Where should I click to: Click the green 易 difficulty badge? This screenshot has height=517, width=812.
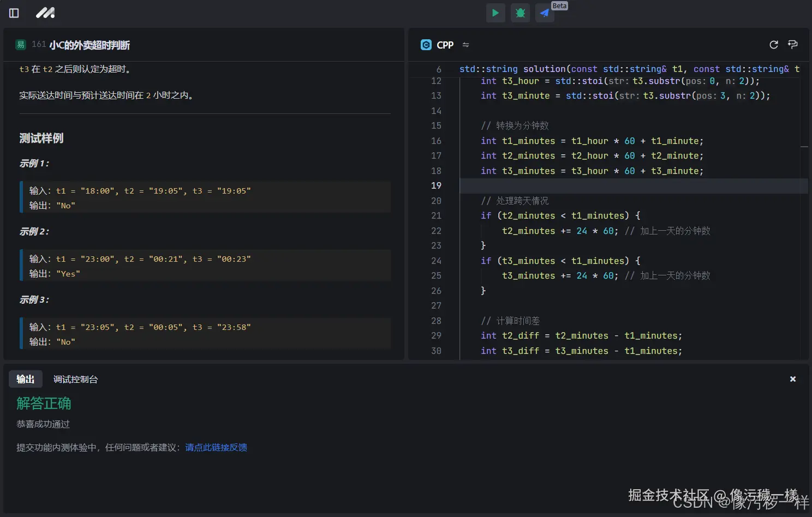[21, 45]
